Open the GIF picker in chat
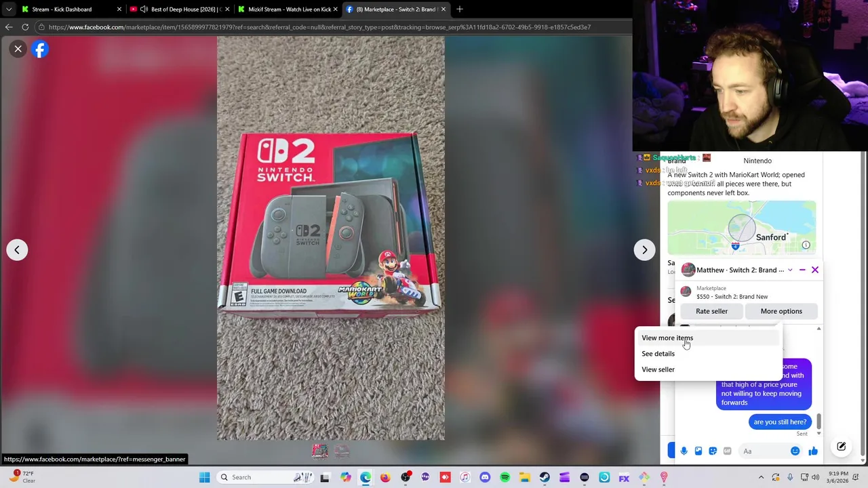The image size is (868, 488). point(727,451)
